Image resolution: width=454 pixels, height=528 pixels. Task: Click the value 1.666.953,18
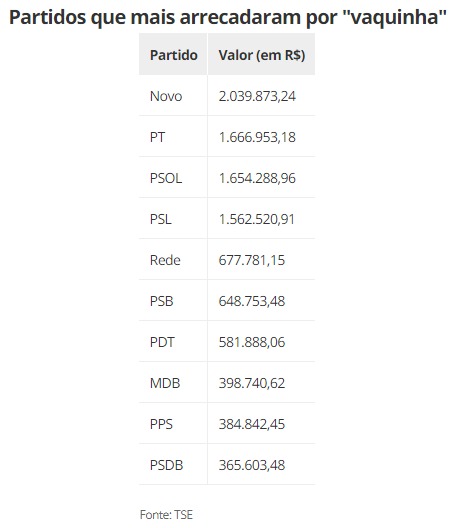coord(257,137)
